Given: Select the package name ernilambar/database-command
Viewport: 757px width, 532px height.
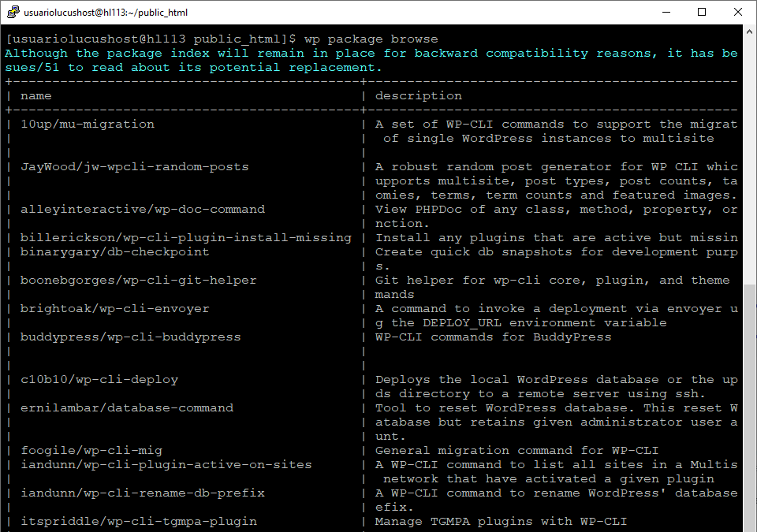Looking at the screenshot, I should pos(127,408).
